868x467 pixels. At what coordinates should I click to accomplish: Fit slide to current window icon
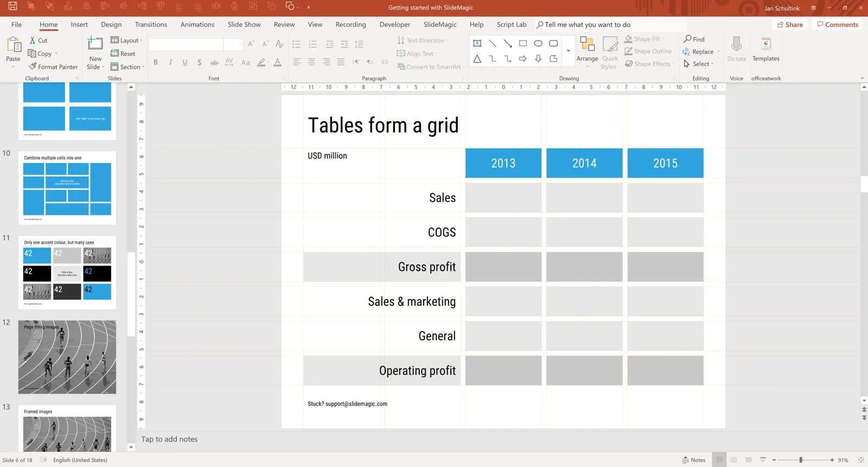(x=861, y=460)
